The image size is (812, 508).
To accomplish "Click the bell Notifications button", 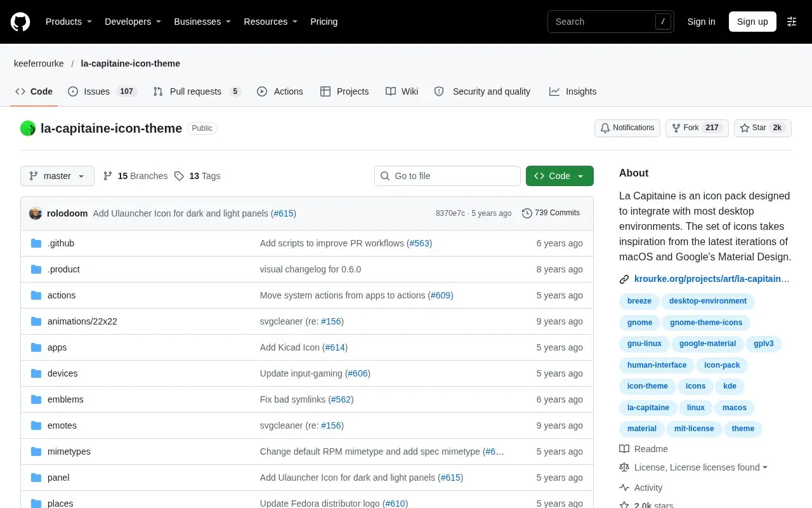I will coord(627,128).
